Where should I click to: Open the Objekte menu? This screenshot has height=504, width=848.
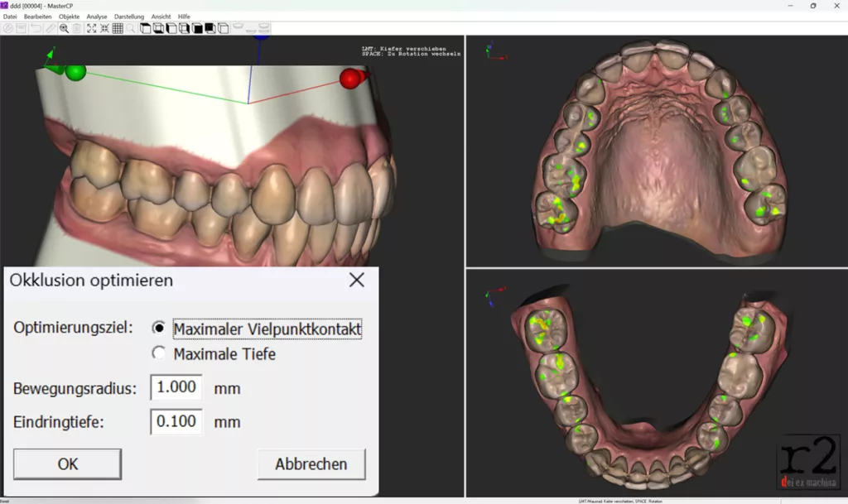click(70, 17)
